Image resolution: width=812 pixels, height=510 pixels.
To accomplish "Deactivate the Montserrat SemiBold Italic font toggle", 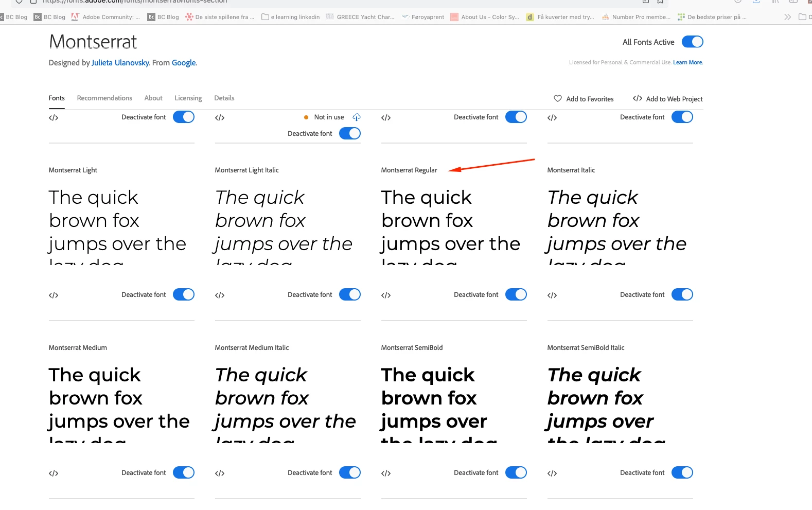I will click(x=682, y=472).
